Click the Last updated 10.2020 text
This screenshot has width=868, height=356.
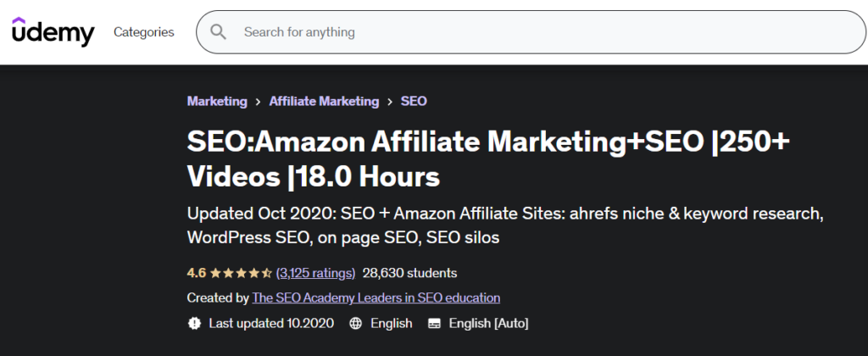(x=271, y=323)
